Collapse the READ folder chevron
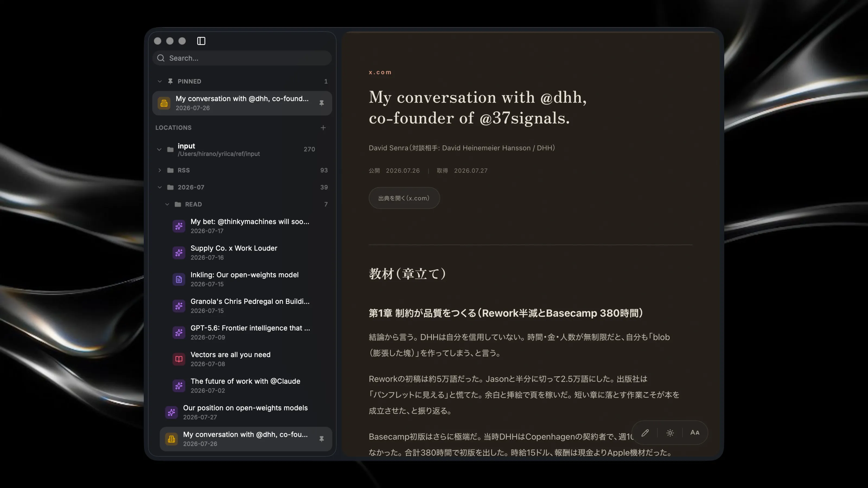 (167, 204)
